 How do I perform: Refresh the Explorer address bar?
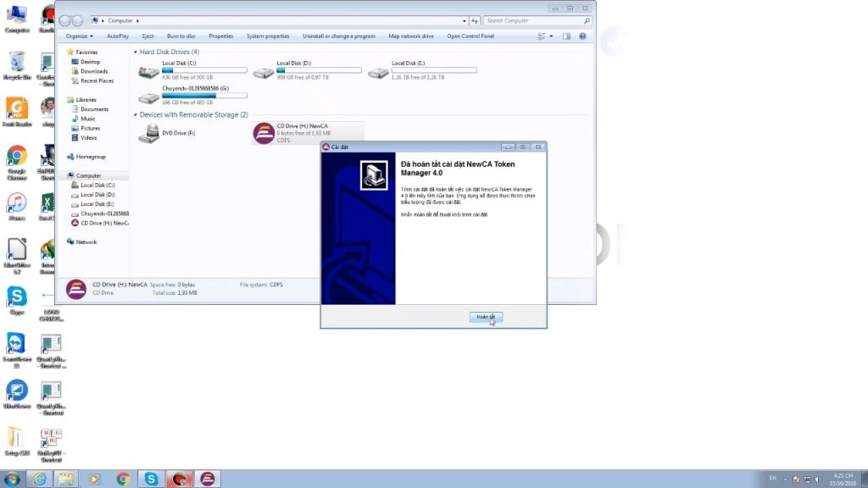coord(475,20)
